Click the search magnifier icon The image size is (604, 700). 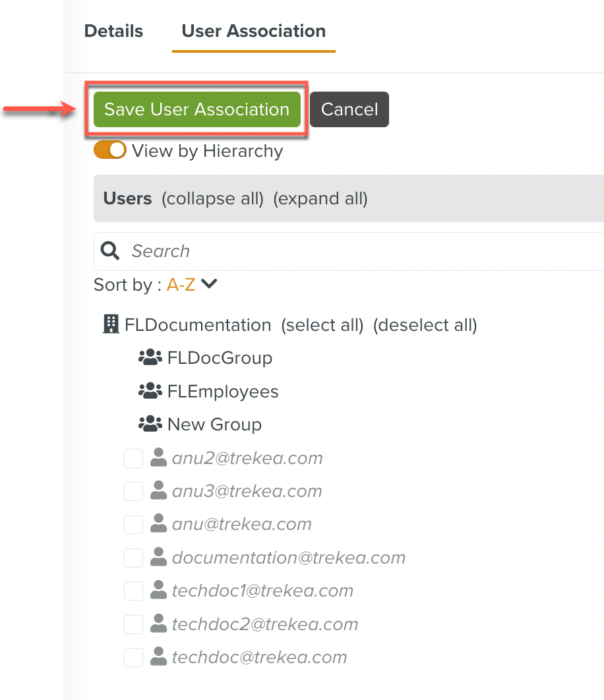[x=110, y=251]
